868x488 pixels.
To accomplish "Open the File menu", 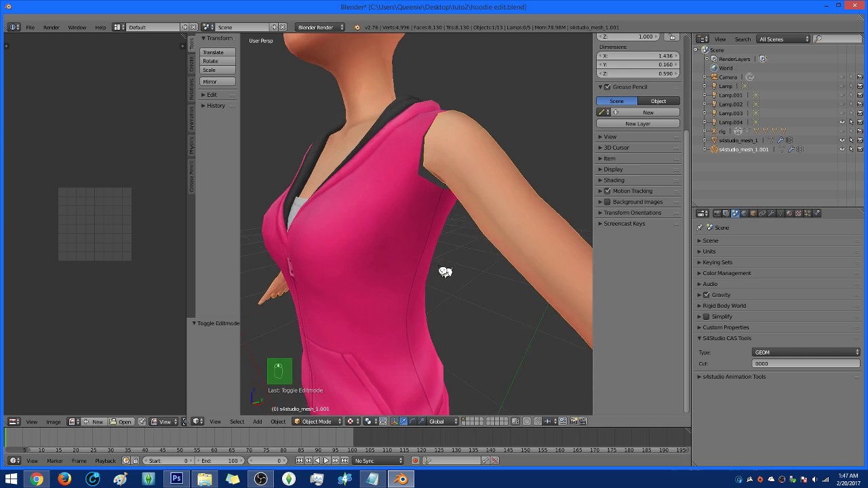I will [30, 27].
